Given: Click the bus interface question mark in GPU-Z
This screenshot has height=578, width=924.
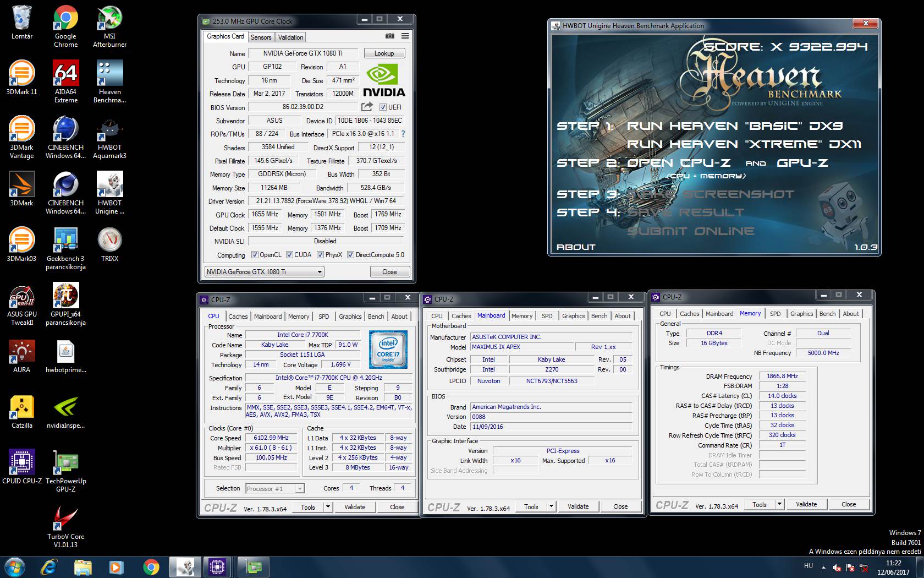Looking at the screenshot, I should tap(403, 134).
